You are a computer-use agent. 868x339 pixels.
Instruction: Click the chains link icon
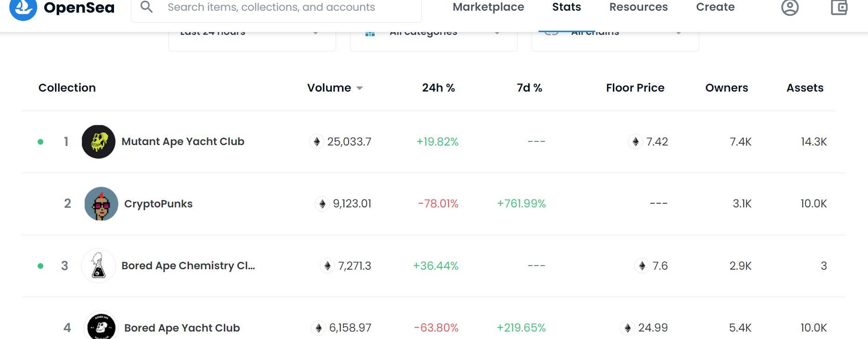click(552, 33)
